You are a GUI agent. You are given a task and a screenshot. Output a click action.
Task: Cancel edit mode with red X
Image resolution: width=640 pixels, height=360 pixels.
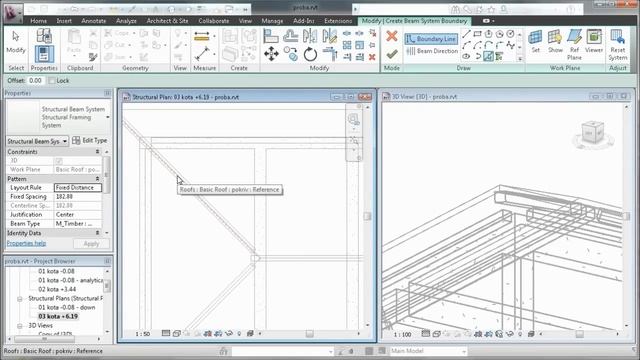[391, 36]
